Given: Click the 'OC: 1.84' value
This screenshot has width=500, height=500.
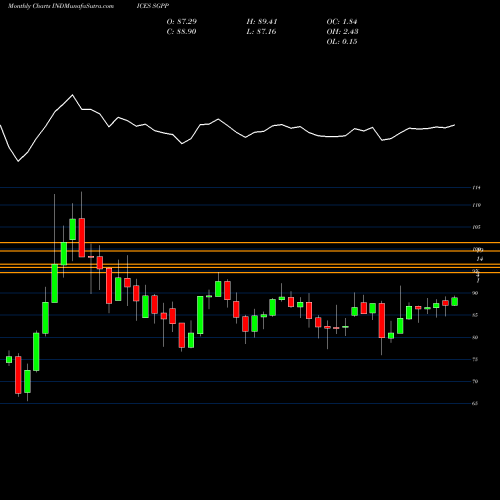Looking at the screenshot, I should [342, 22].
